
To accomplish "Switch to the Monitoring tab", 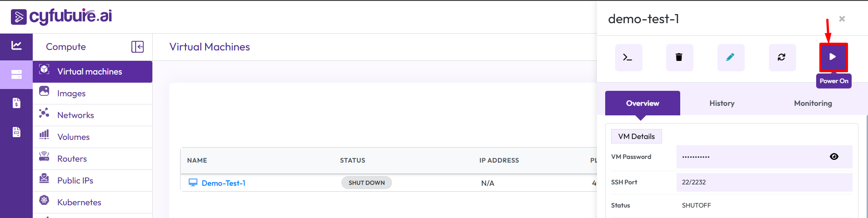I will click(x=813, y=104).
